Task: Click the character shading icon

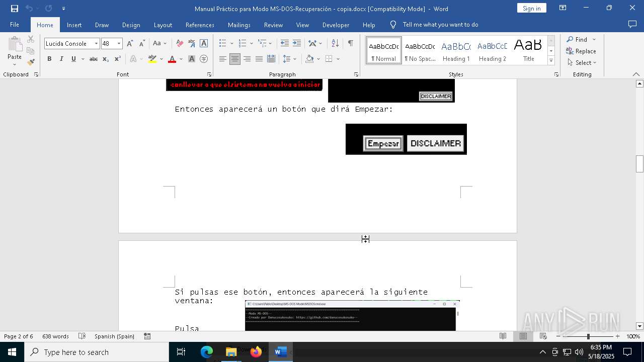Action: 192,59
